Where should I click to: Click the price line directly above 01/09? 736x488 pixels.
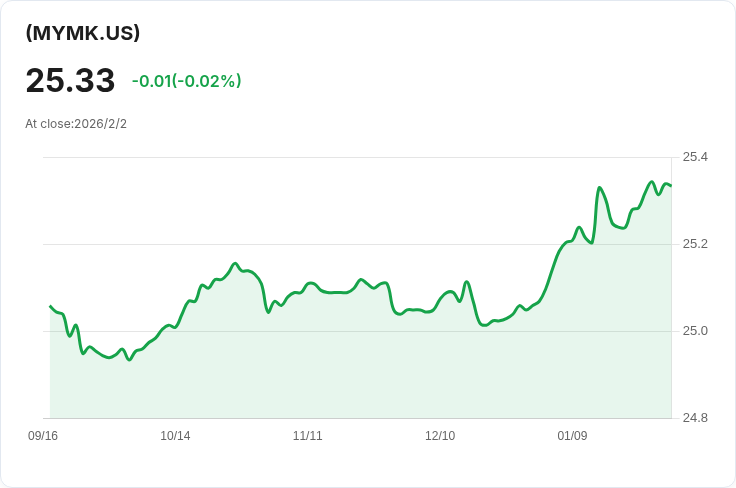572,238
